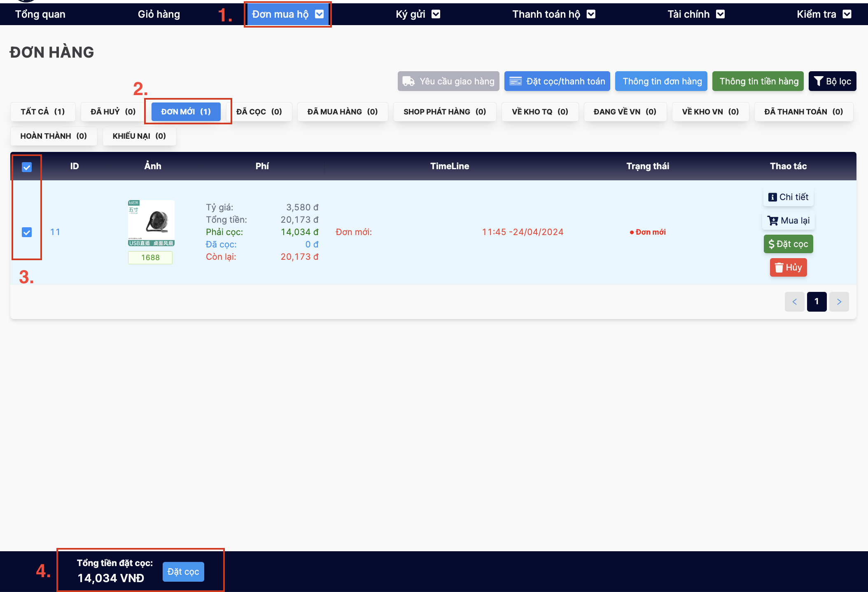This screenshot has width=868, height=592.
Task: Click the truck icon on Yêu cầu giao hàng
Action: pyautogui.click(x=408, y=81)
